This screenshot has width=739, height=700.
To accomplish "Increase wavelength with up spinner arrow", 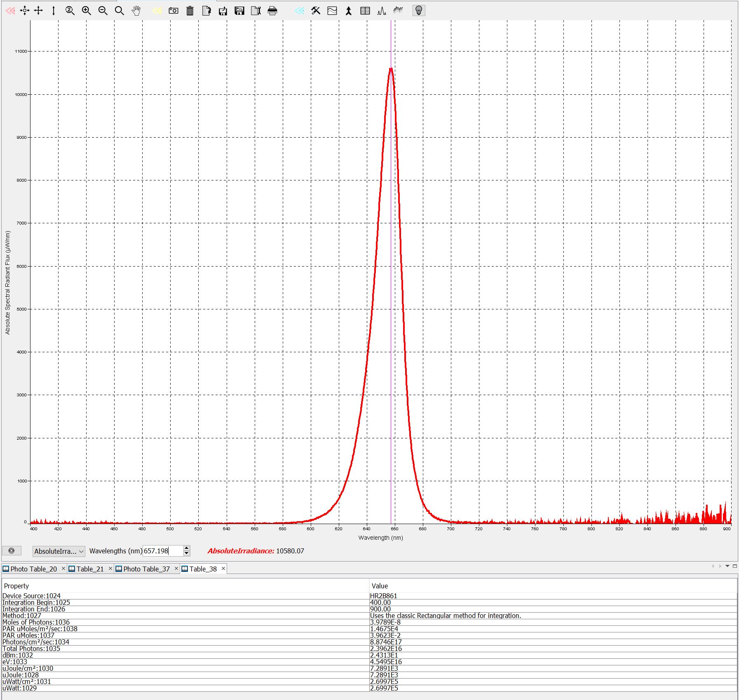I will point(187,548).
